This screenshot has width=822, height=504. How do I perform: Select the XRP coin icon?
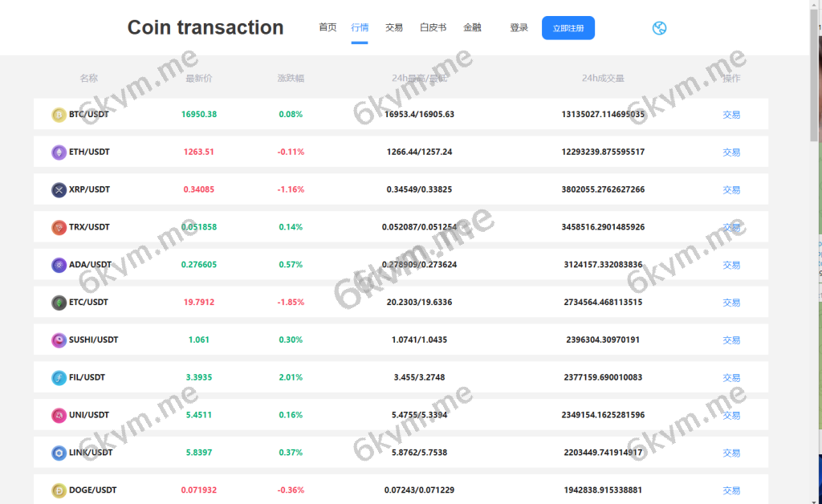pyautogui.click(x=58, y=189)
